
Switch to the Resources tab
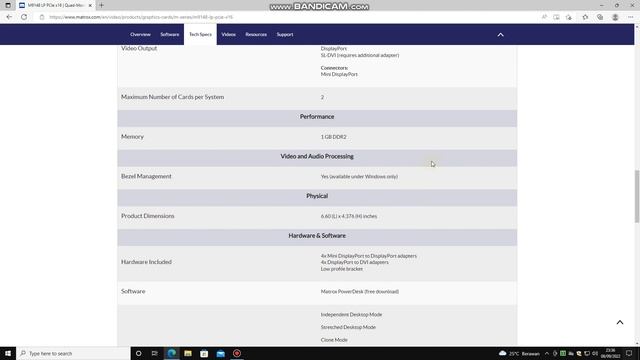click(x=256, y=35)
